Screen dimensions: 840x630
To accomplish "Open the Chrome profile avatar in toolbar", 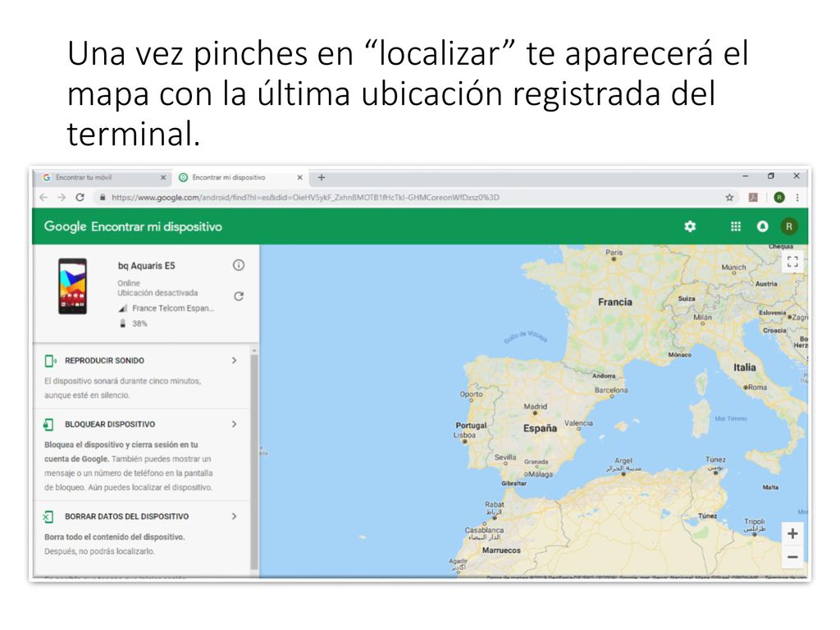I will [779, 198].
